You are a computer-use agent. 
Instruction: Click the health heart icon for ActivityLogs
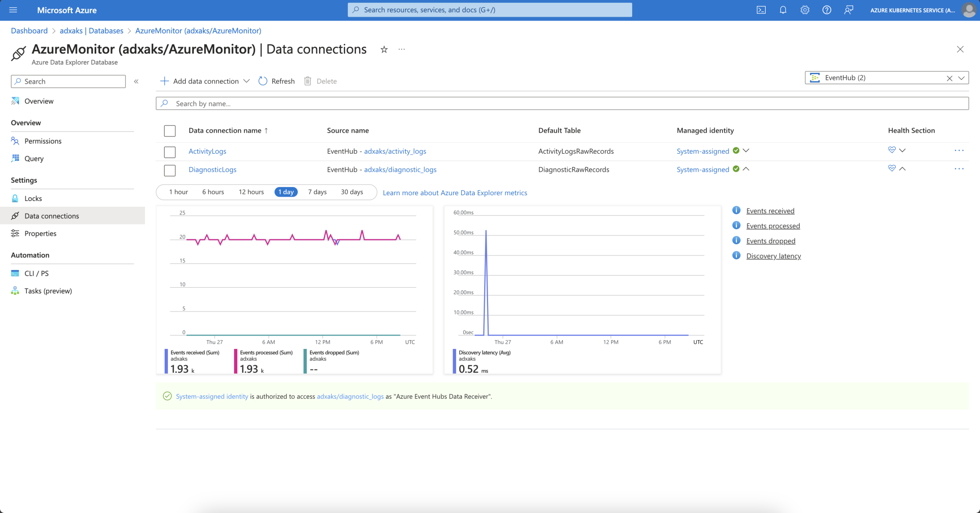coord(891,150)
